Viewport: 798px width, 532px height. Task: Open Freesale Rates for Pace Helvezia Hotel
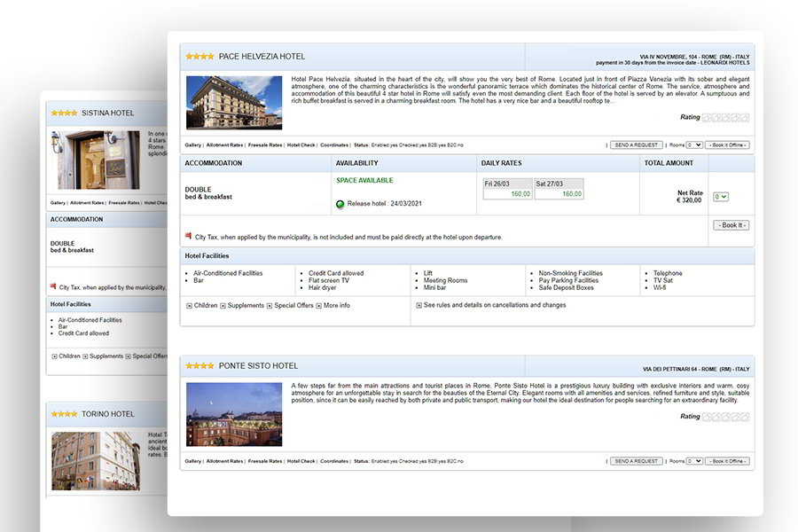tap(264, 145)
